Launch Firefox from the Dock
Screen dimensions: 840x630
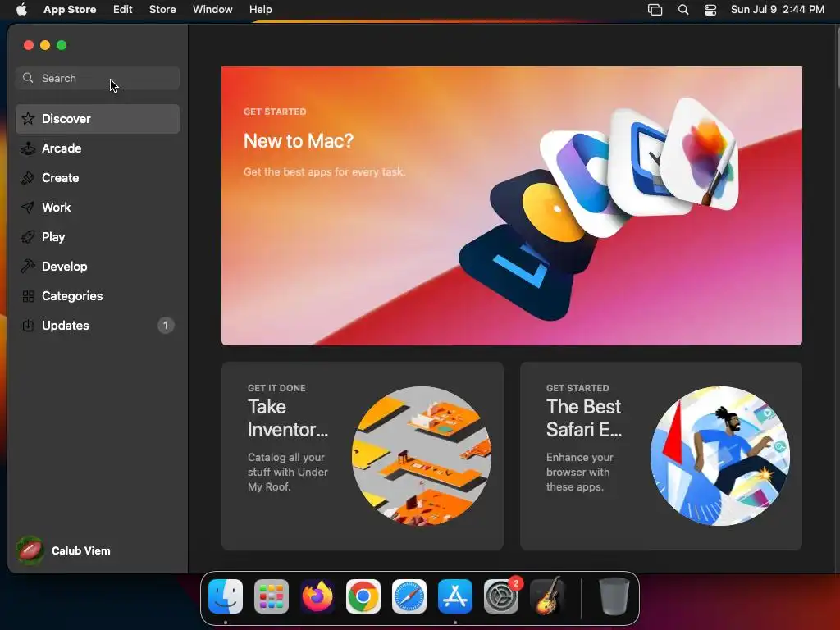pyautogui.click(x=317, y=596)
